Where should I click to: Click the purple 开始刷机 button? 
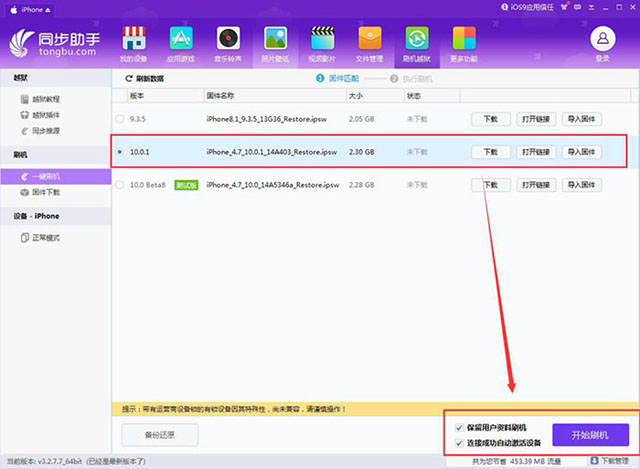[x=590, y=435]
